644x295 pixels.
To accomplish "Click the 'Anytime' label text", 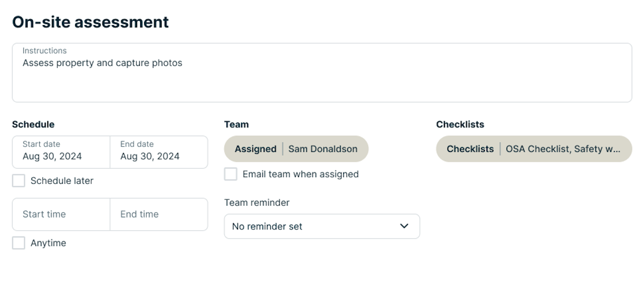I will [48, 243].
